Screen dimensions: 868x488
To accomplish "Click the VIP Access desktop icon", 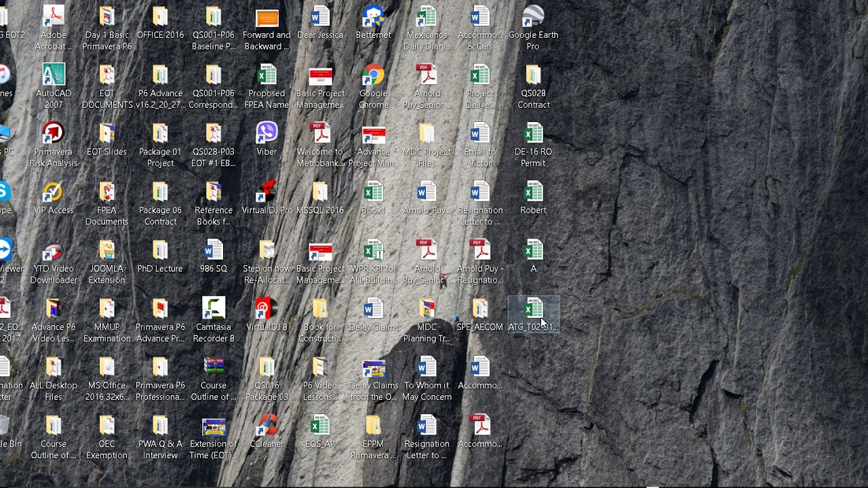I will 54,191.
